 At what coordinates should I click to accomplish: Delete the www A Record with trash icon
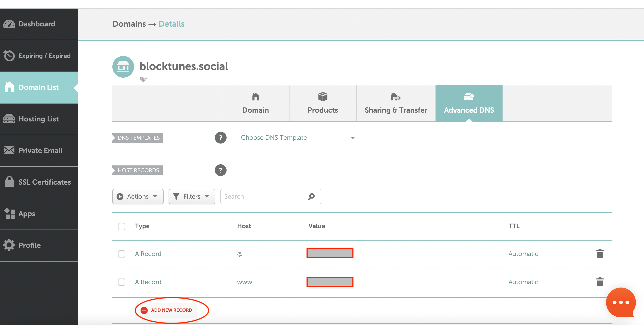(600, 282)
